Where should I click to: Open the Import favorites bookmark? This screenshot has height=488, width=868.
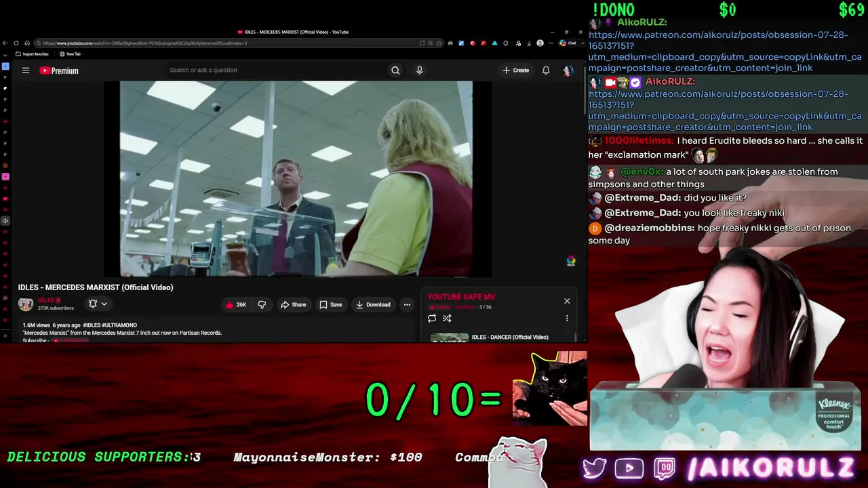click(x=33, y=54)
